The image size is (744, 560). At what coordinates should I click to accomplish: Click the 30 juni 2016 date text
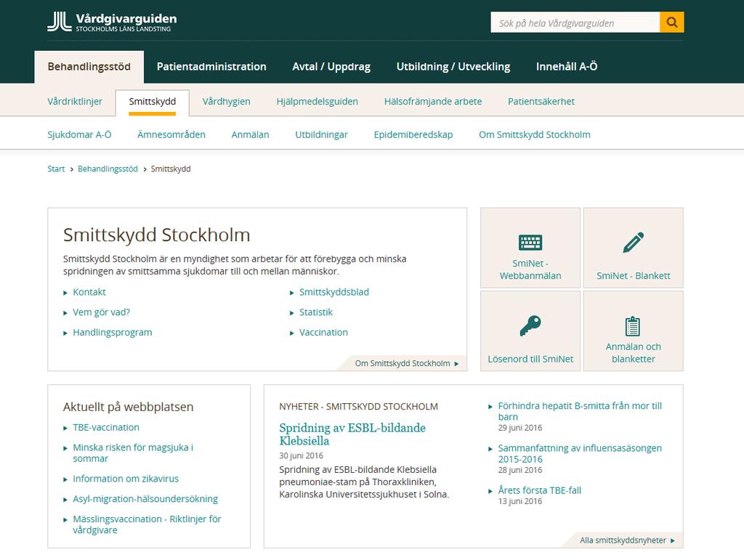pos(301,455)
